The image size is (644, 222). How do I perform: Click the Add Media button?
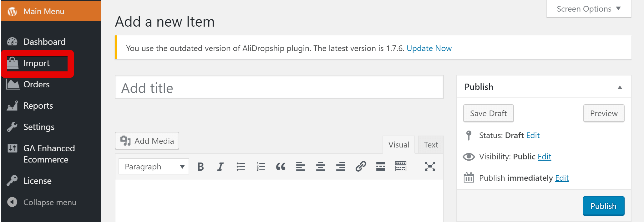[147, 141]
